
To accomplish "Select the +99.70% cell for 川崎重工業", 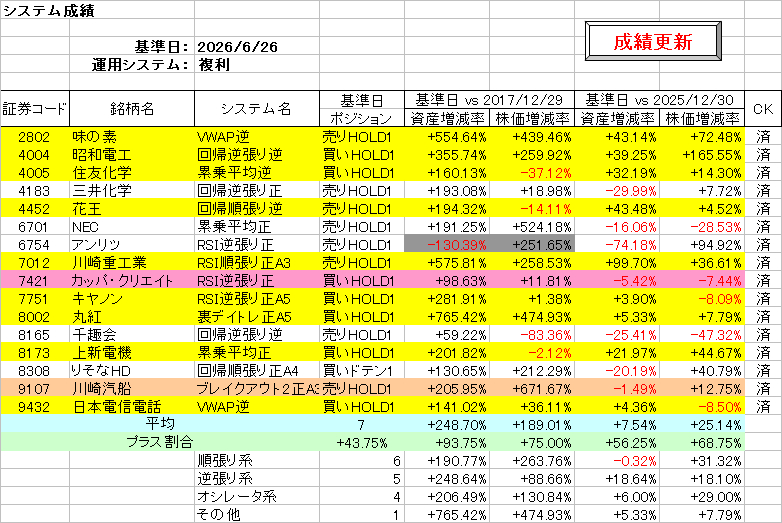I will (617, 263).
